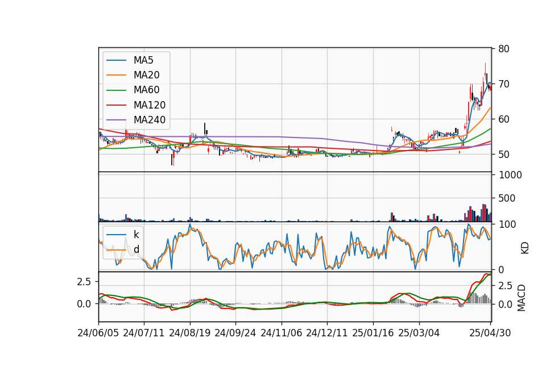Click the 25/01/16 date axis label

pos(373,333)
